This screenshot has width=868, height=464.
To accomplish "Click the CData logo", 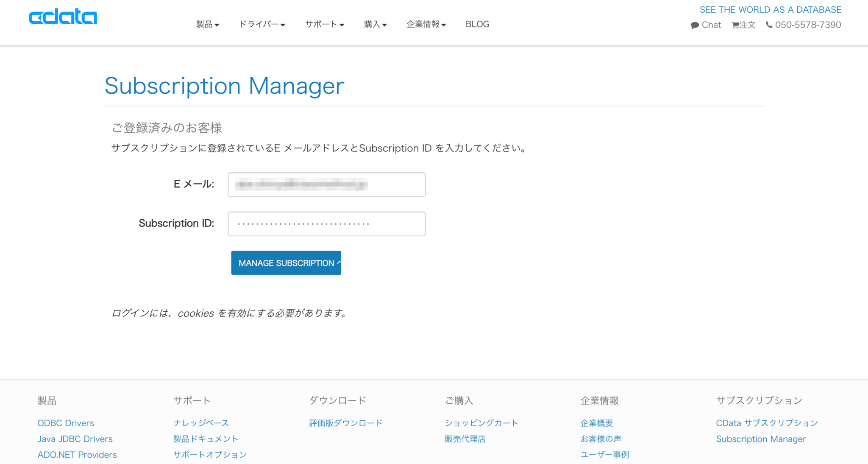I will [x=63, y=17].
